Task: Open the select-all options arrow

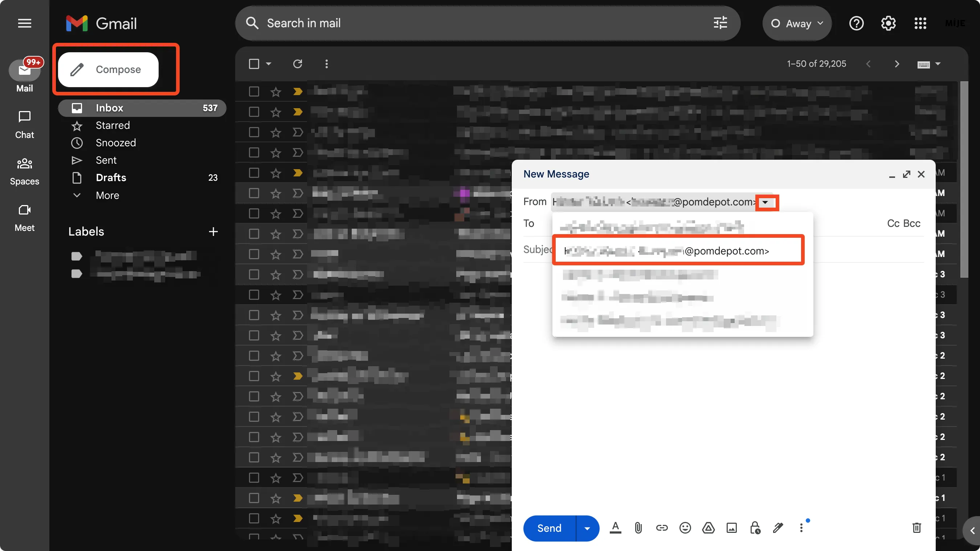Action: tap(269, 64)
